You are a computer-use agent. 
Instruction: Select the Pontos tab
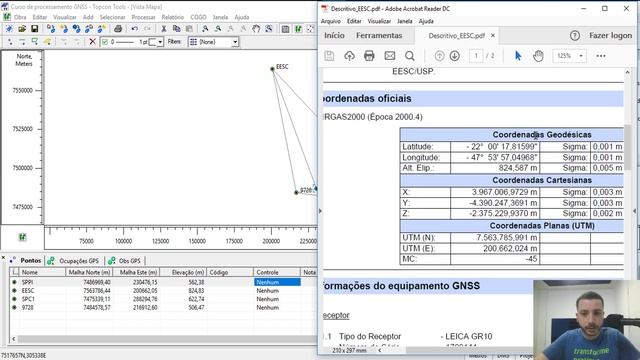pyautogui.click(x=27, y=260)
